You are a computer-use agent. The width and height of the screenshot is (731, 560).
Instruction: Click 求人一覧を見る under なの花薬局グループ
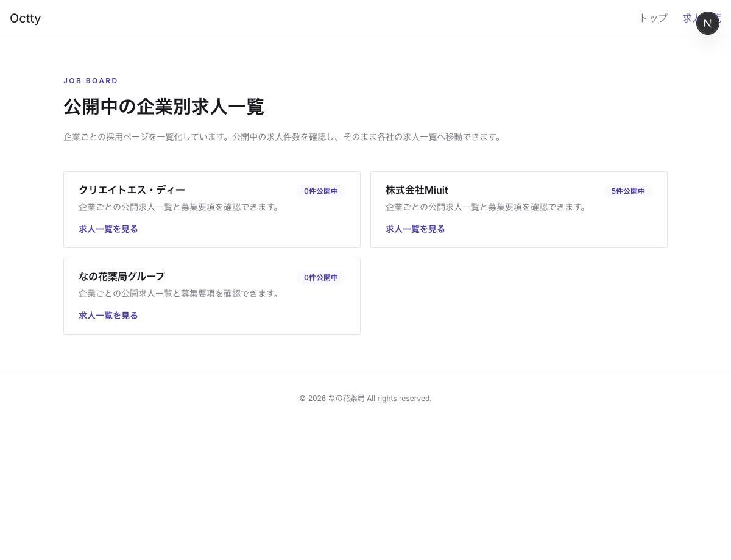click(108, 316)
